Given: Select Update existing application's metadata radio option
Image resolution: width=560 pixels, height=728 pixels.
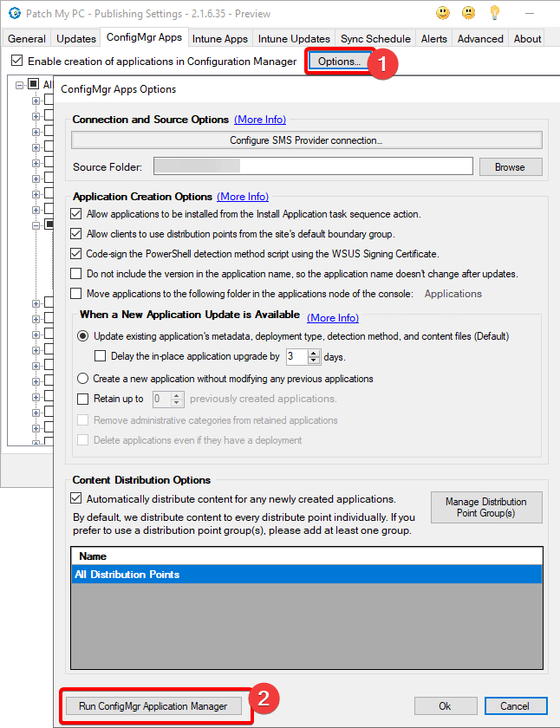Looking at the screenshot, I should [x=82, y=336].
